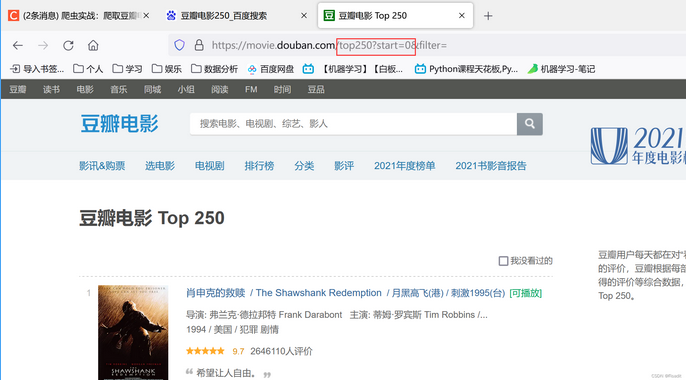Click 电影 in the dark top bar
The width and height of the screenshot is (686, 380).
coord(85,90)
